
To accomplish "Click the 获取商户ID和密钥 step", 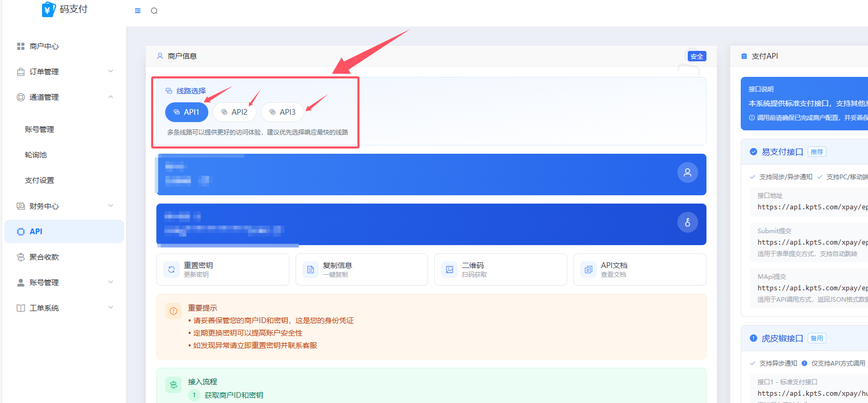I will pyautogui.click(x=234, y=395).
